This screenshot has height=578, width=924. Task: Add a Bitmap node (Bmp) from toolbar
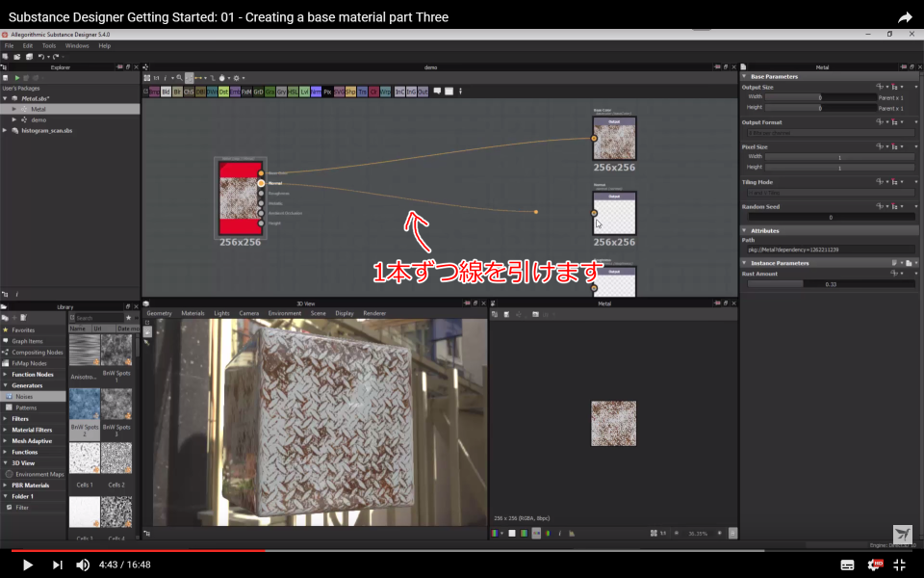pos(154,92)
